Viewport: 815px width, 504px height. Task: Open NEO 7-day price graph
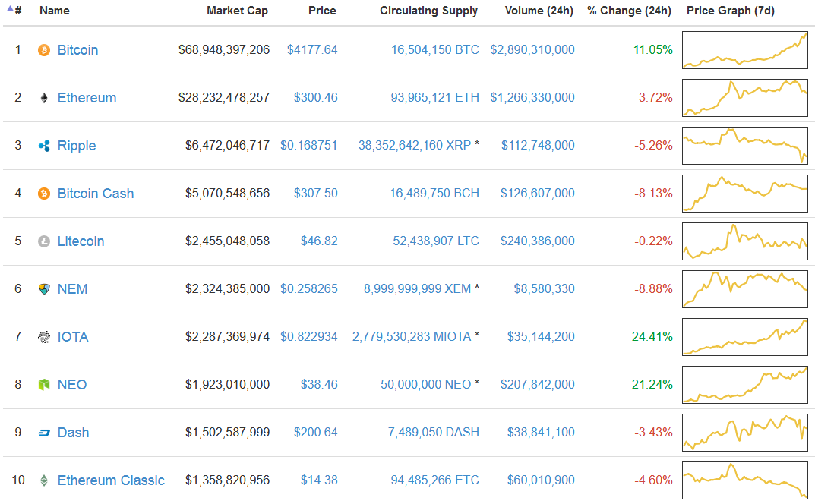[745, 385]
